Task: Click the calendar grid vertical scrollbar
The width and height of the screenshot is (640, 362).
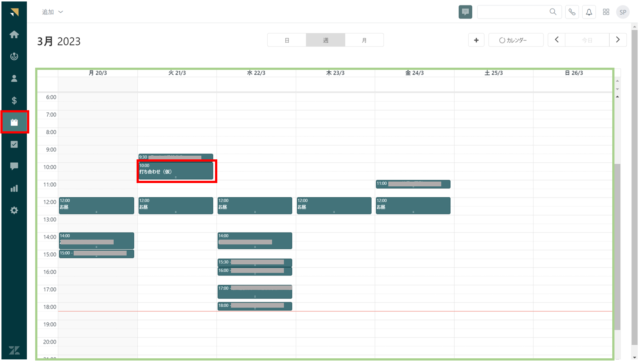Action: pyautogui.click(x=617, y=247)
